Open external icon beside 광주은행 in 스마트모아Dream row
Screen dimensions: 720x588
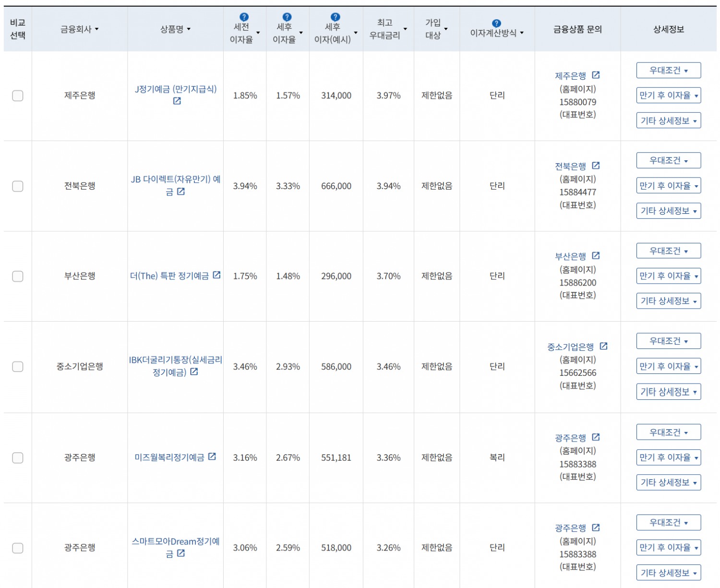tap(596, 528)
